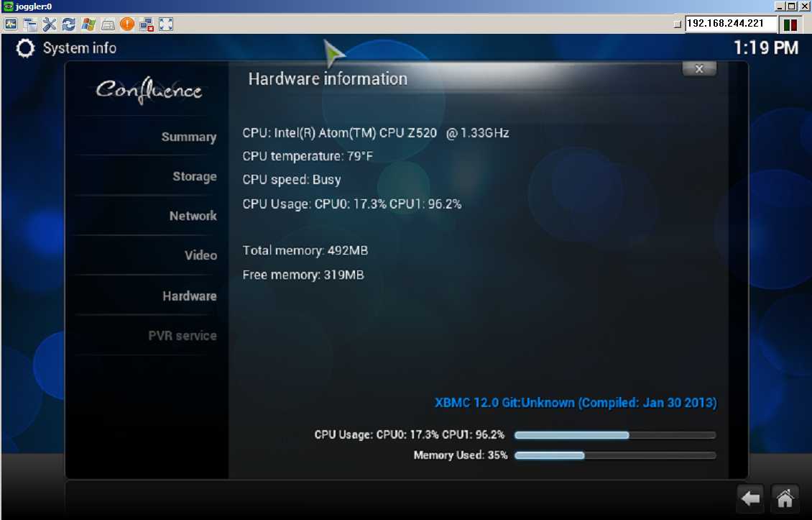Switch to the Network section

point(193,216)
